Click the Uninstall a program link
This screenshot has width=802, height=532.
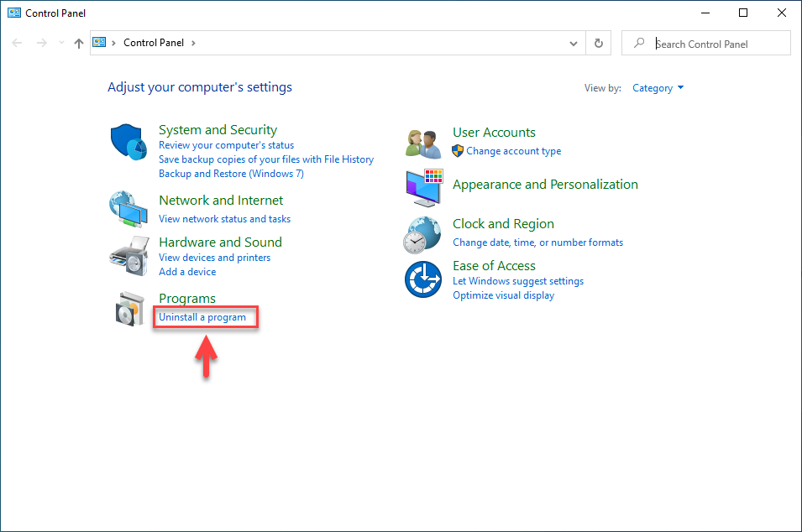coord(202,317)
